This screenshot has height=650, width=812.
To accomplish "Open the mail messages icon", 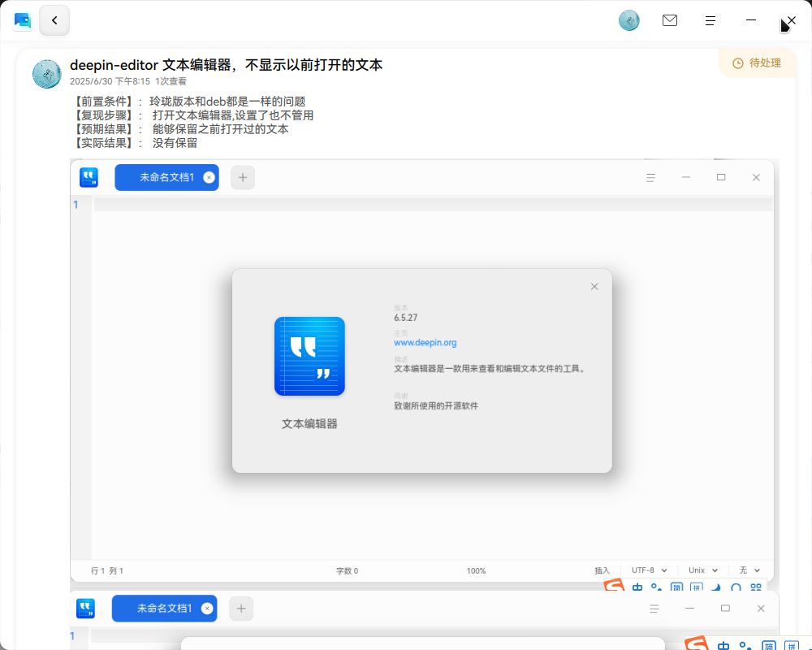I will tap(670, 20).
